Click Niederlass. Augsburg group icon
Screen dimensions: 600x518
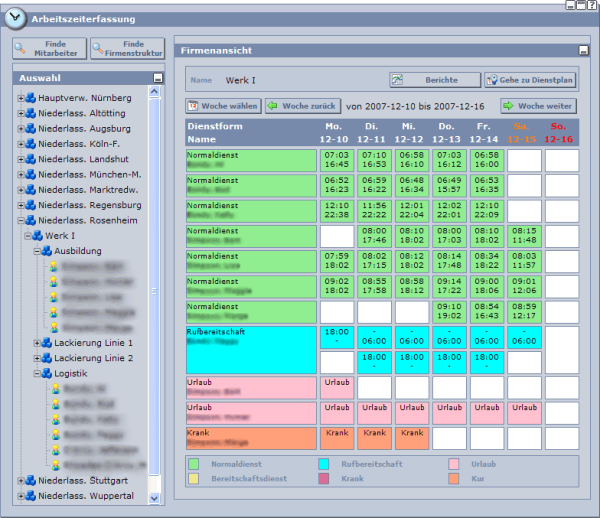pyautogui.click(x=31, y=129)
